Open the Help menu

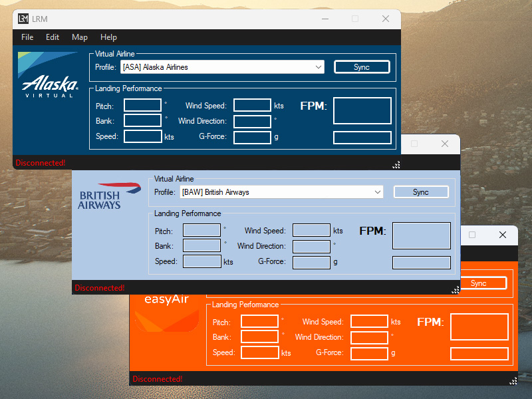108,37
